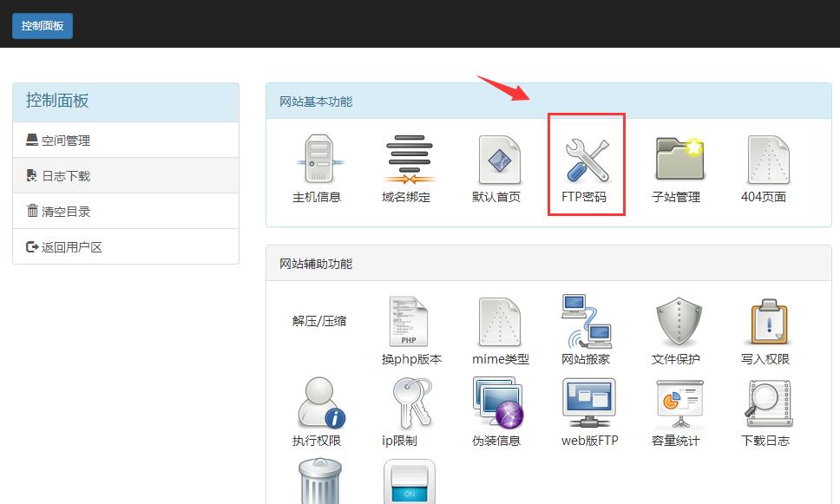Click the 404页面 text label
The width and height of the screenshot is (840, 504).
click(764, 197)
